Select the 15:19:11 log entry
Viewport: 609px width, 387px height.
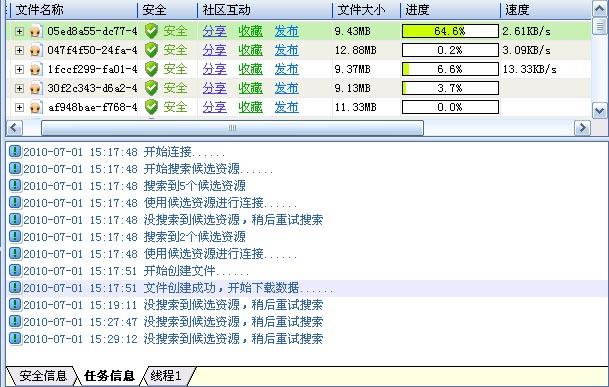[308, 305]
